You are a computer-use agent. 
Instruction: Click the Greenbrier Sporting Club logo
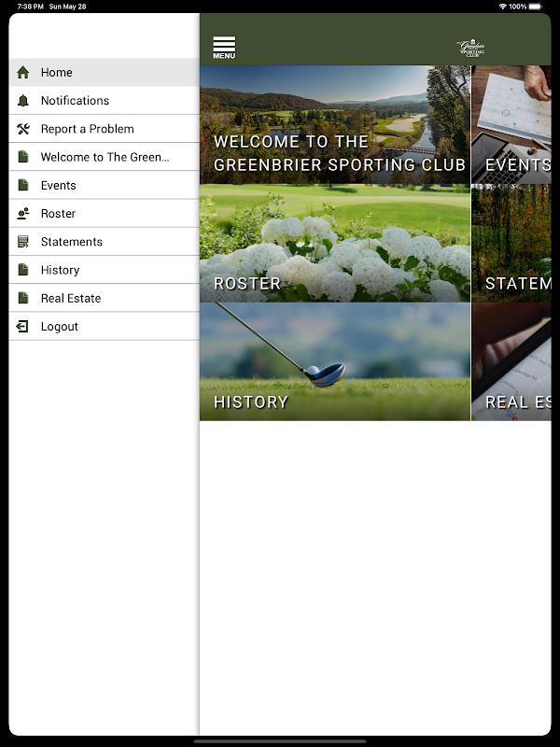471,48
